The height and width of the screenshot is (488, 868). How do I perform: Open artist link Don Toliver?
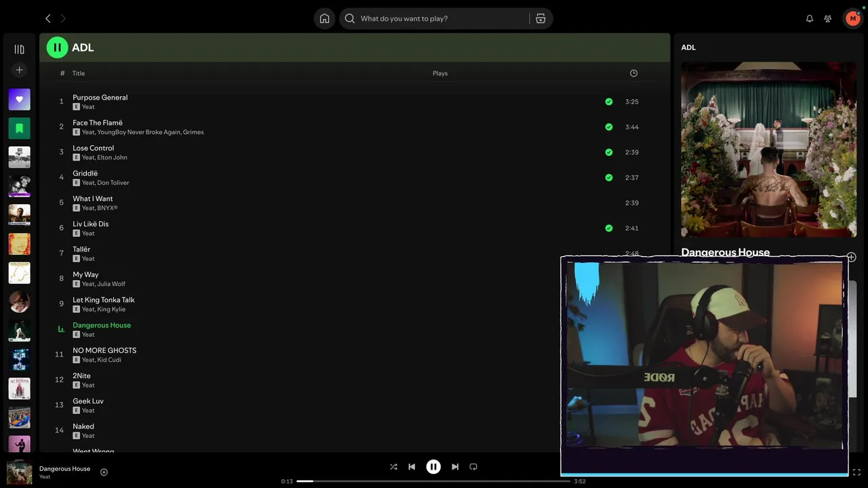pos(113,183)
